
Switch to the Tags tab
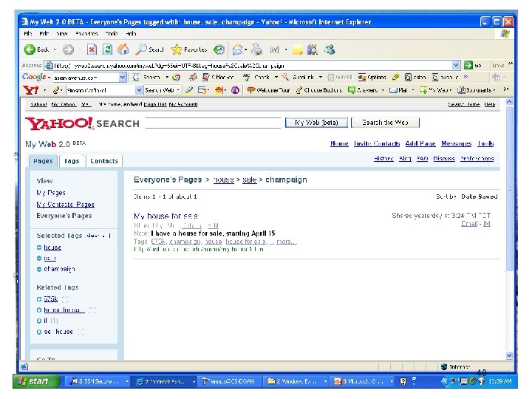click(72, 161)
